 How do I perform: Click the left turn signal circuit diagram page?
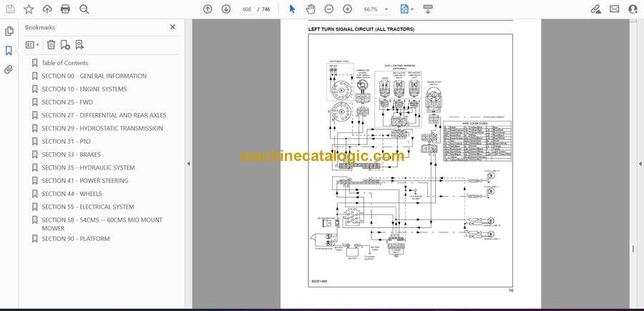coord(410,160)
